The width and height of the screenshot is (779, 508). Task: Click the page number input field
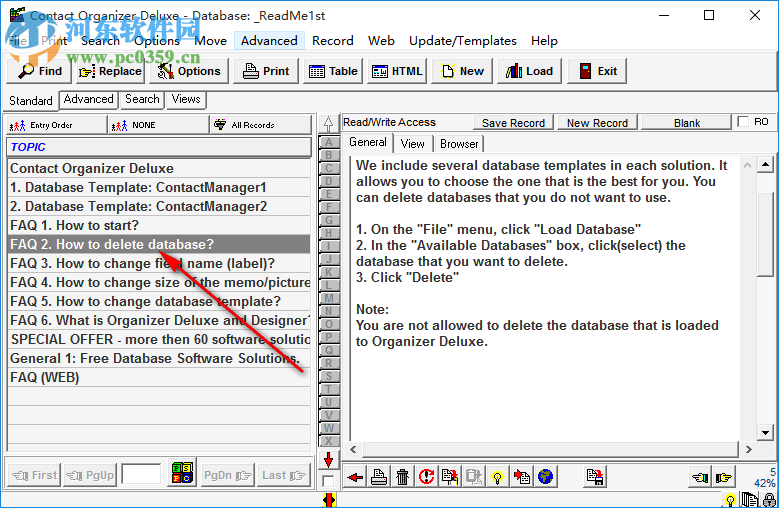pos(142,475)
